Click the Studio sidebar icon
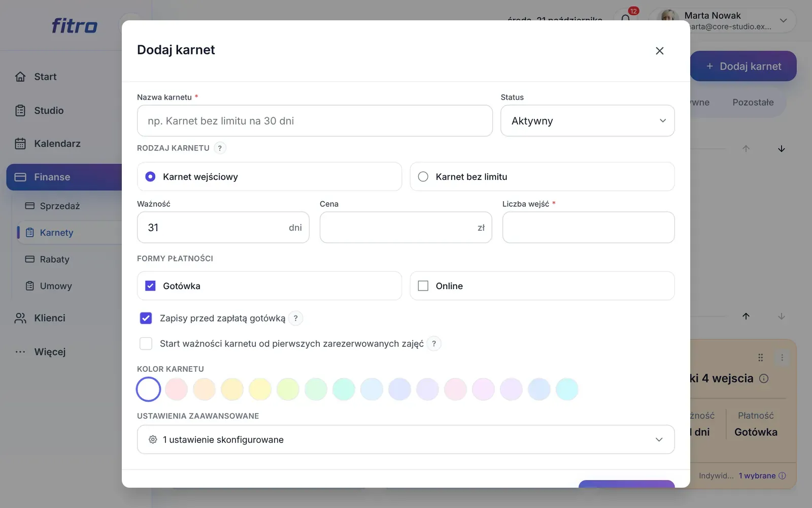The width and height of the screenshot is (812, 508). click(x=20, y=110)
